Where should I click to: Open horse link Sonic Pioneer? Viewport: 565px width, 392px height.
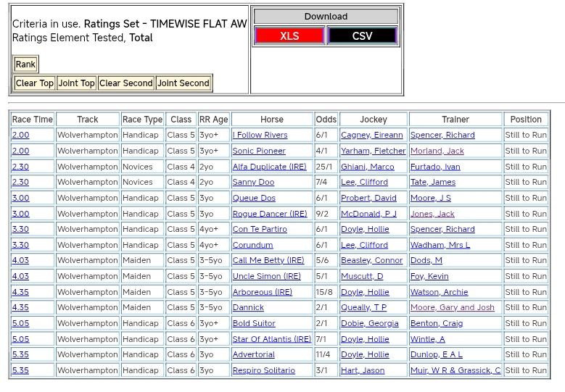(x=259, y=151)
